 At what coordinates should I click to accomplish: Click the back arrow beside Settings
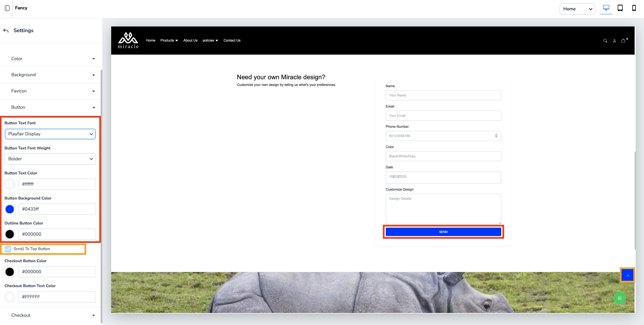pyautogui.click(x=6, y=30)
